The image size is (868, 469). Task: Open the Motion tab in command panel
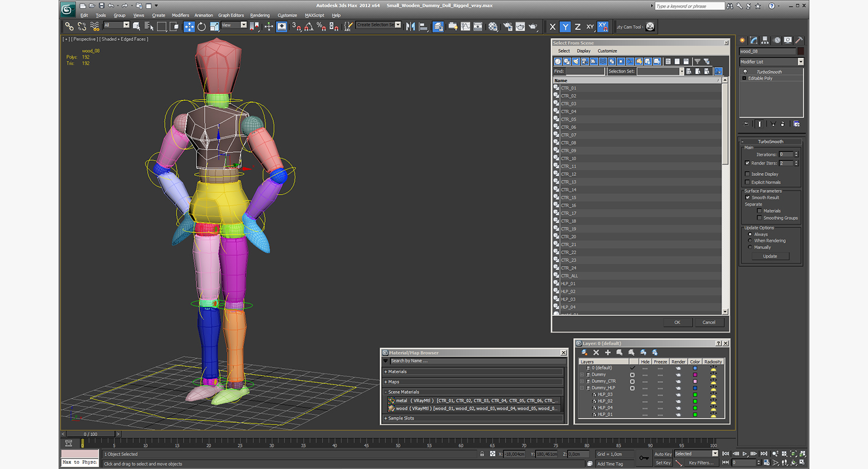tap(777, 40)
